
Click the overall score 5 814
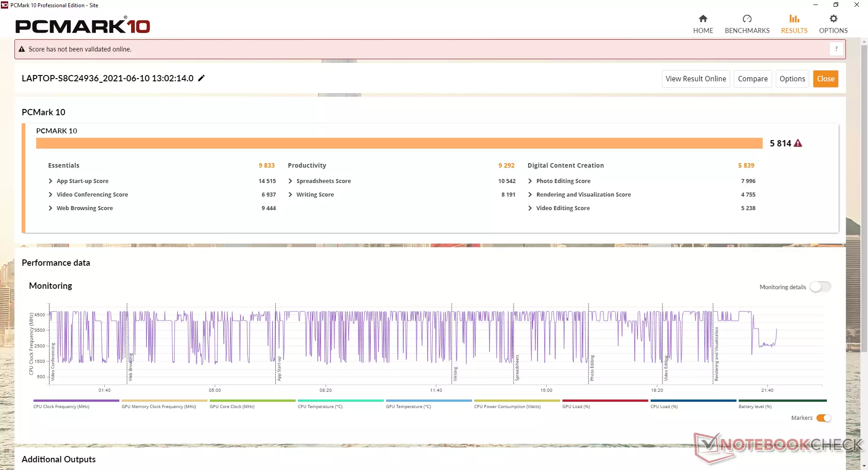coord(780,143)
